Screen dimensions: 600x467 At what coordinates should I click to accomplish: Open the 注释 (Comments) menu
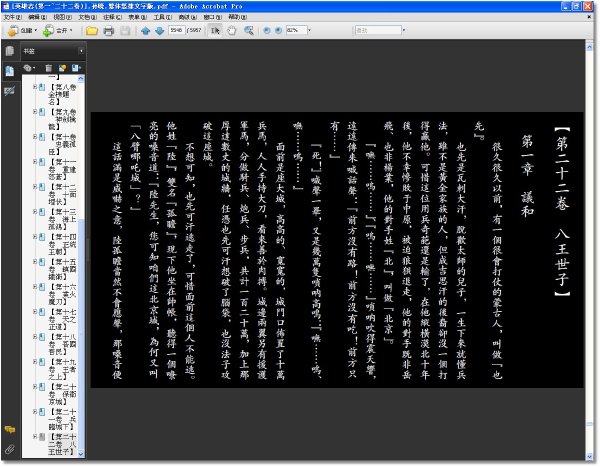(x=112, y=17)
